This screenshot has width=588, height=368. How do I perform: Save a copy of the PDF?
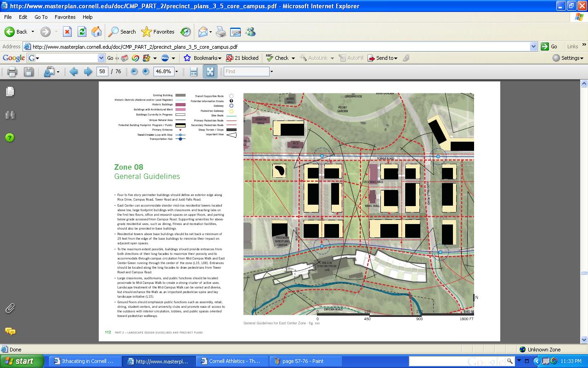click(28, 72)
